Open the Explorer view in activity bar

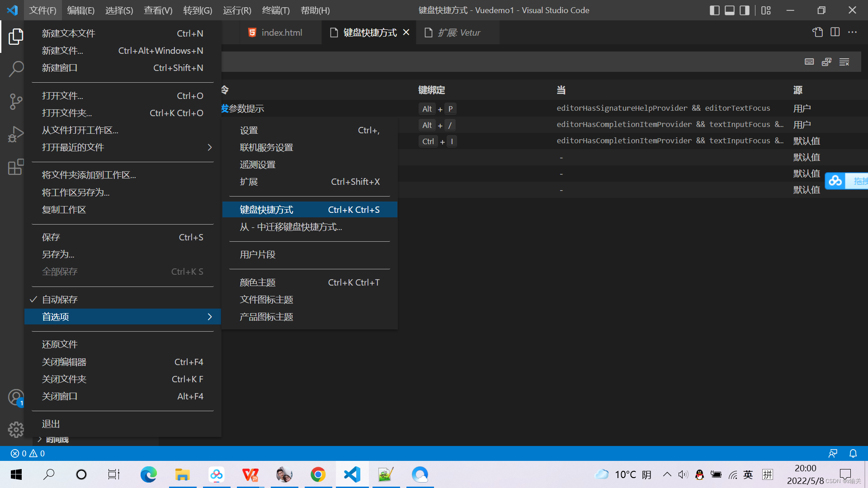coord(16,37)
